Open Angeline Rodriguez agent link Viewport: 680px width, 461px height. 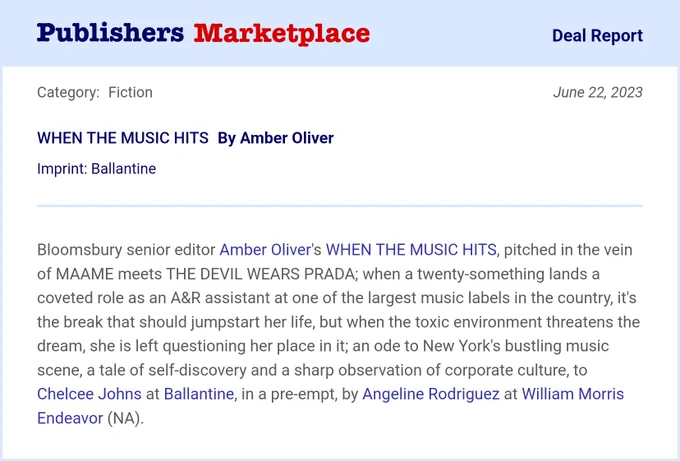(431, 394)
